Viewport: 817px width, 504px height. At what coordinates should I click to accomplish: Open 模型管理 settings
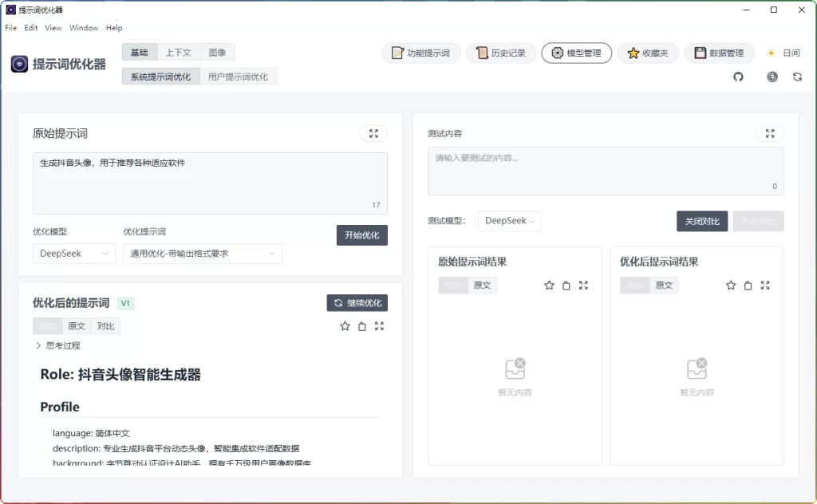coord(576,53)
